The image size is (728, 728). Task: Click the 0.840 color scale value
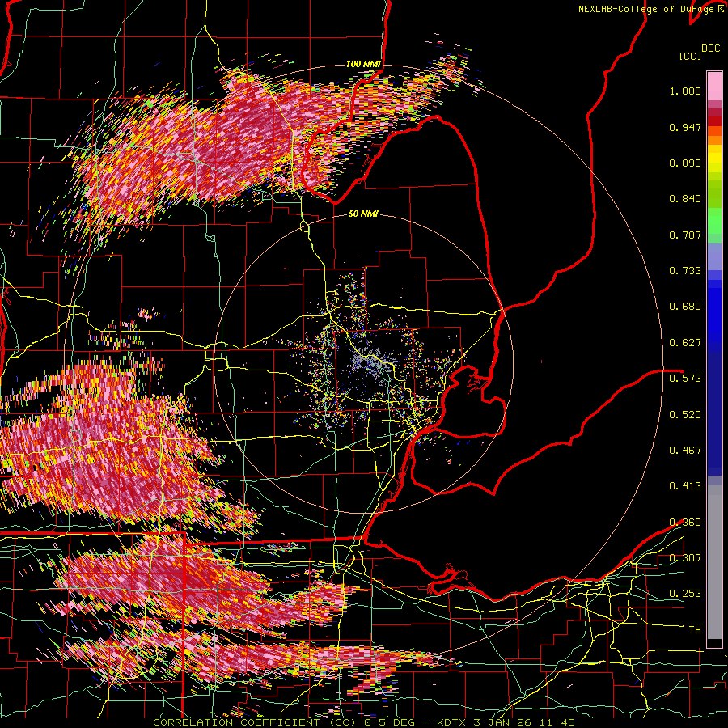tap(685, 199)
